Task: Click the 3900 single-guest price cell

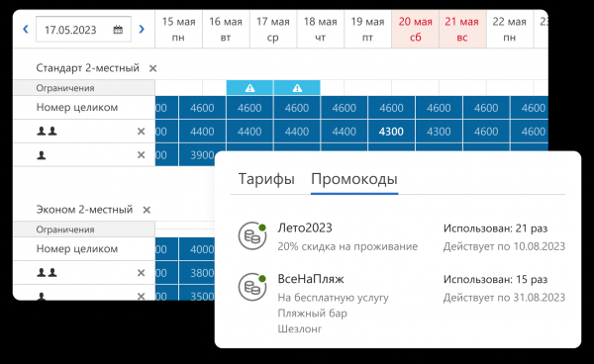Action: point(197,154)
